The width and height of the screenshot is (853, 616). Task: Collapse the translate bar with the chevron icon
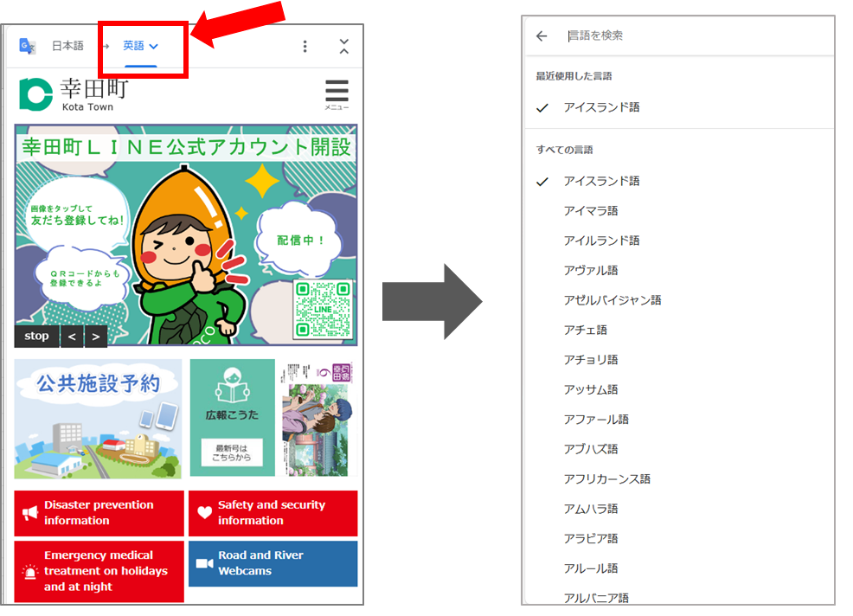pos(343,46)
